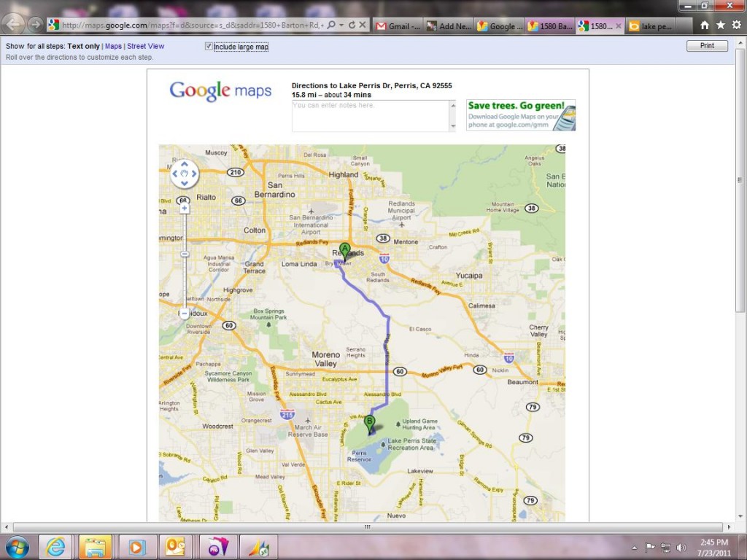Viewport: 747px width, 560px height.
Task: Click the Street View link
Action: 146,46
